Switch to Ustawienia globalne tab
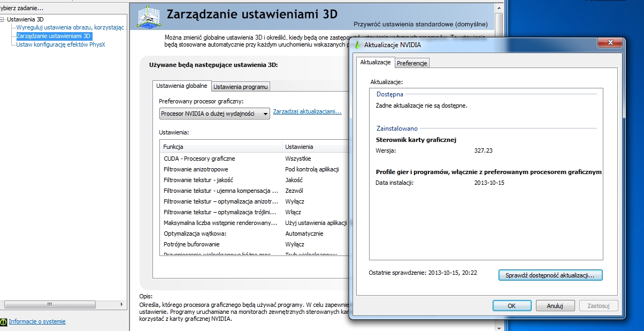644x331 pixels. [182, 86]
